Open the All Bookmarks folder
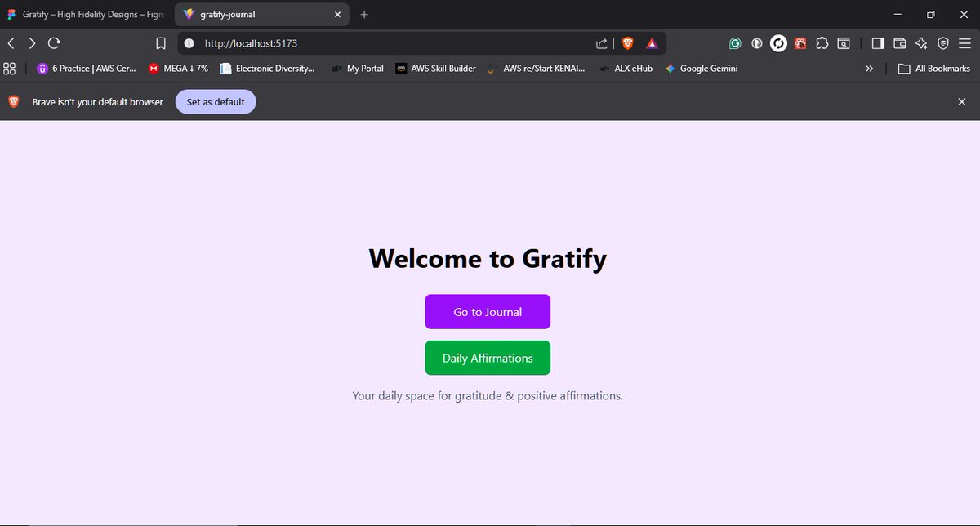The image size is (980, 526). click(x=934, y=69)
